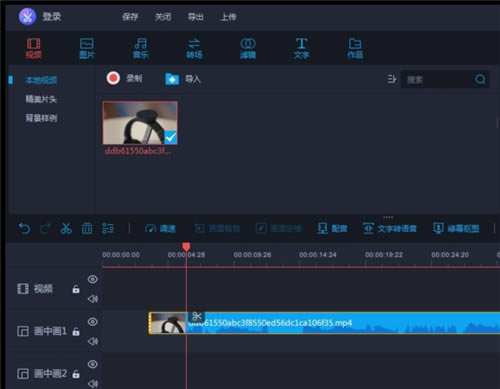
Task: Open the 转场 transitions tab
Action: 194,48
